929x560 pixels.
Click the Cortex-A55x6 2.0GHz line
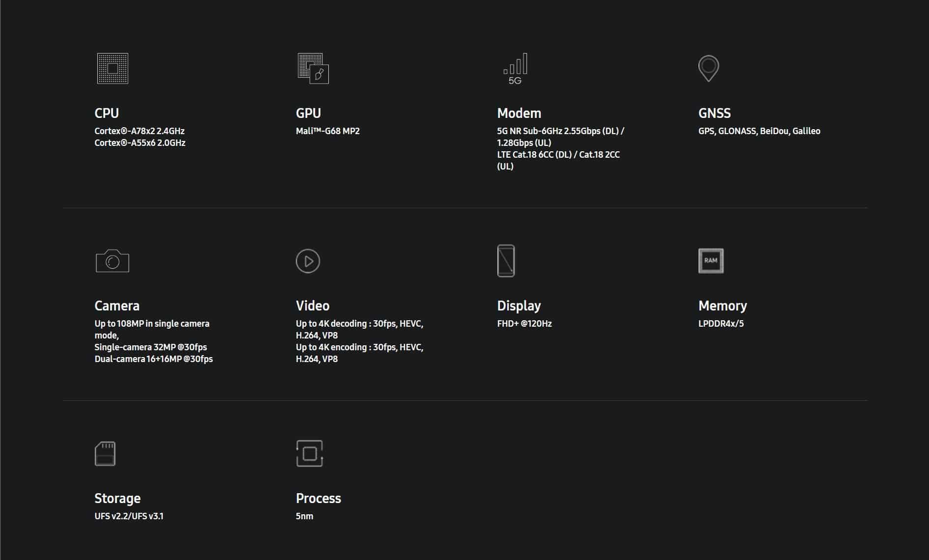(140, 143)
